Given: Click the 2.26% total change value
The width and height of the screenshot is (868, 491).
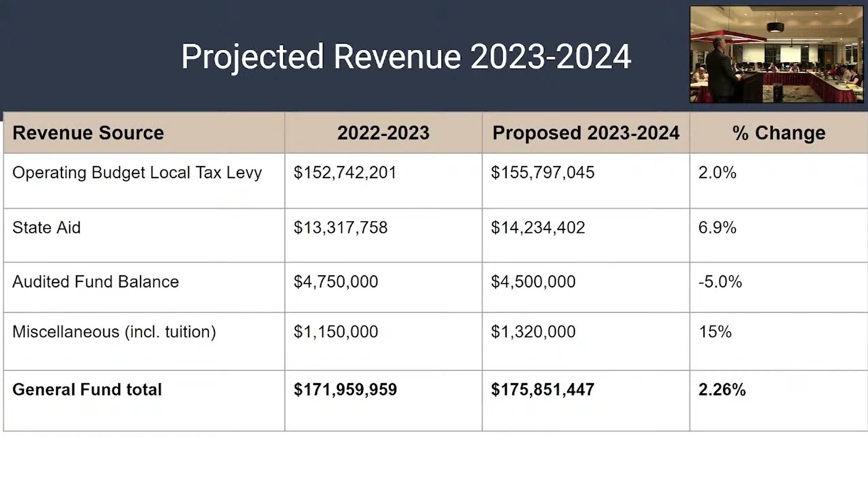Looking at the screenshot, I should coord(722,390).
